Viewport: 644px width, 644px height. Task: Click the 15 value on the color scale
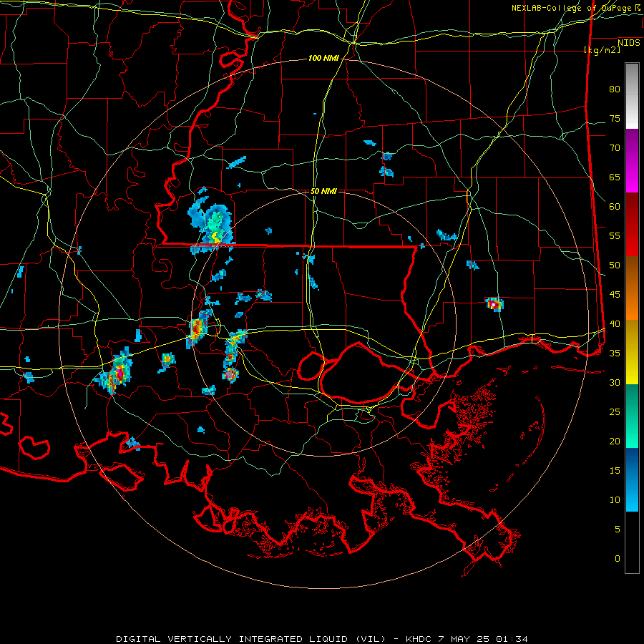pos(615,470)
